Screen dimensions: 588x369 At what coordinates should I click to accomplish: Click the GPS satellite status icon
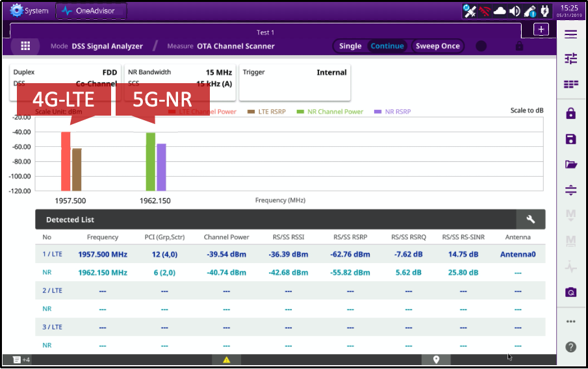(x=468, y=11)
